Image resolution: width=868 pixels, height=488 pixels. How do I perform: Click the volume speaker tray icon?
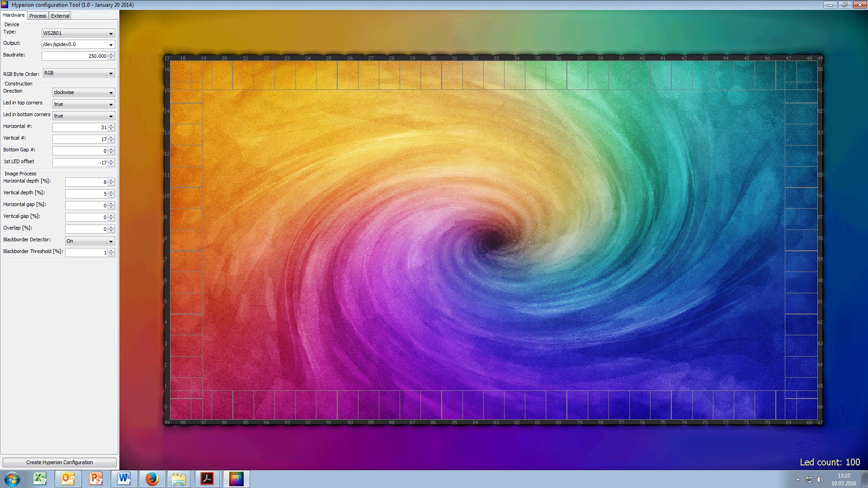(820, 479)
